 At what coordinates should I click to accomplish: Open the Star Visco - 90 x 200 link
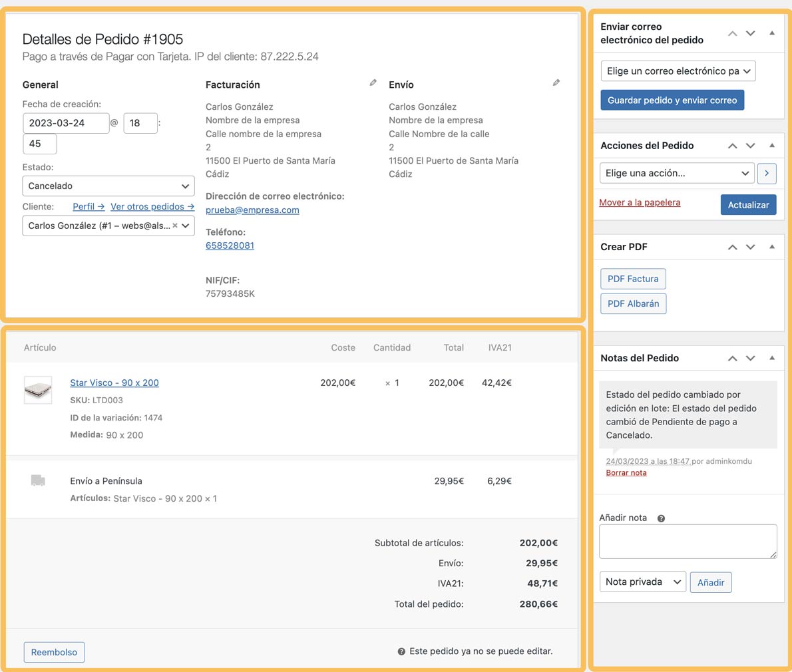coord(114,383)
